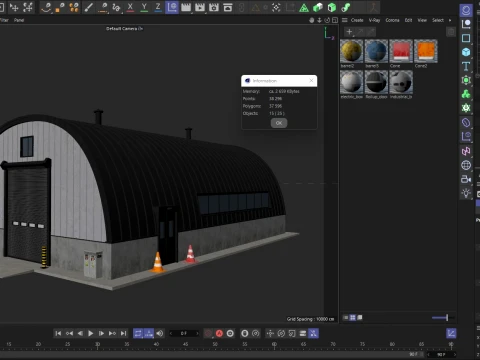Screen dimensions: 480x360
Task: Open Edit Render Settings clapperboard icon
Action: point(214,7)
